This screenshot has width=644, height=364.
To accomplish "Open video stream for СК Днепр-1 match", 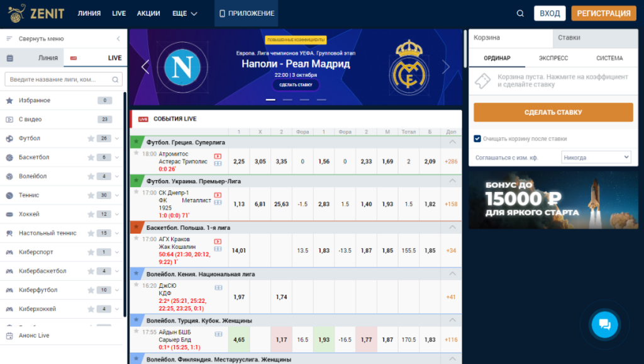I will [218, 195].
